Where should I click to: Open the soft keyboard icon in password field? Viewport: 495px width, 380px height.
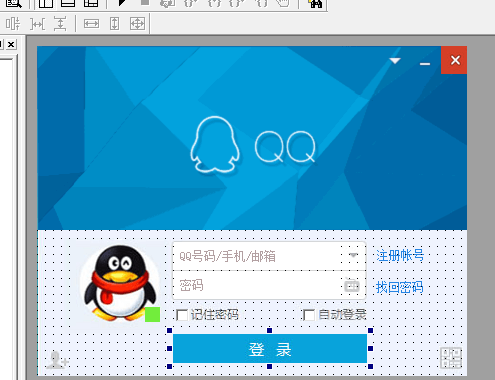(x=352, y=285)
